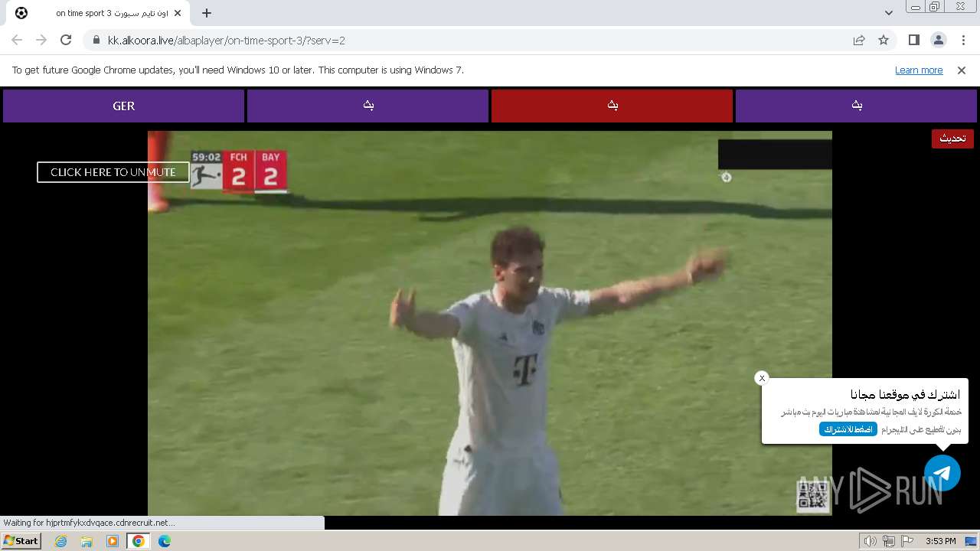980x551 pixels.
Task: Click the 59:02 match timer
Action: click(206, 157)
